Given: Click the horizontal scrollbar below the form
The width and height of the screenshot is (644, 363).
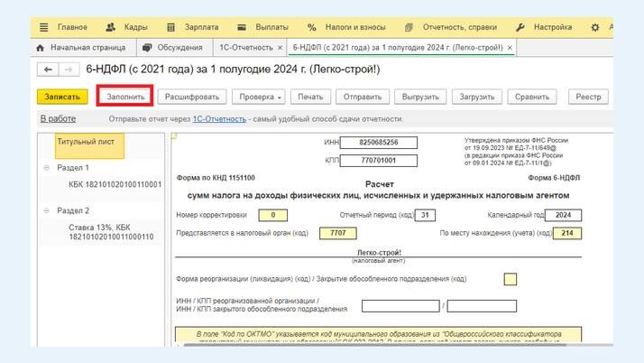Looking at the screenshot, I should 375,345.
